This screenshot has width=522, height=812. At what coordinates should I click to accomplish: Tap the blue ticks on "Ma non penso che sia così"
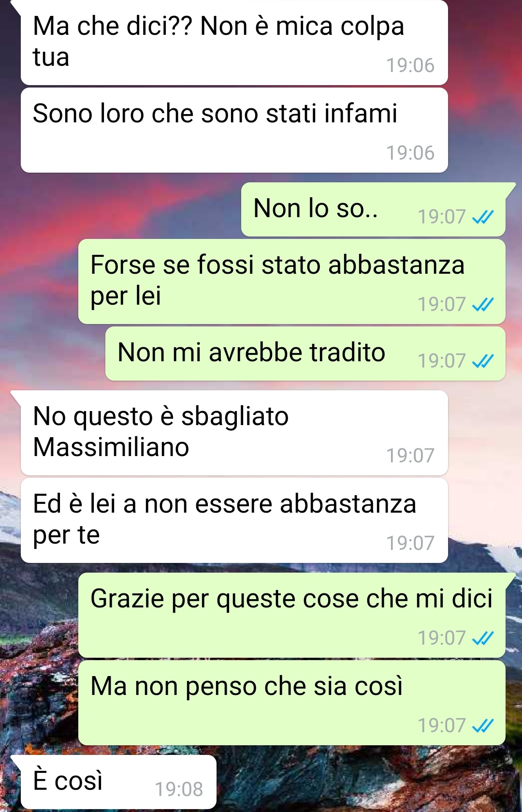[x=483, y=726]
